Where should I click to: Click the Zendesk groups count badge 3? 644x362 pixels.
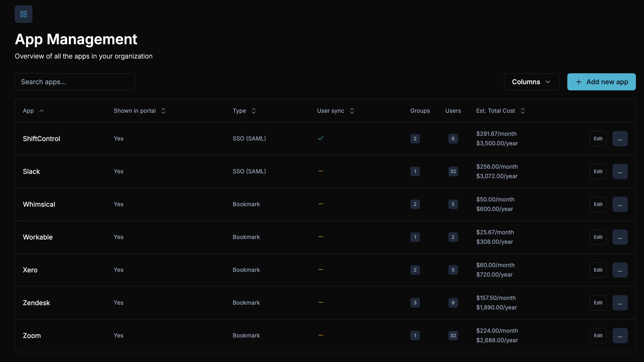point(415,303)
